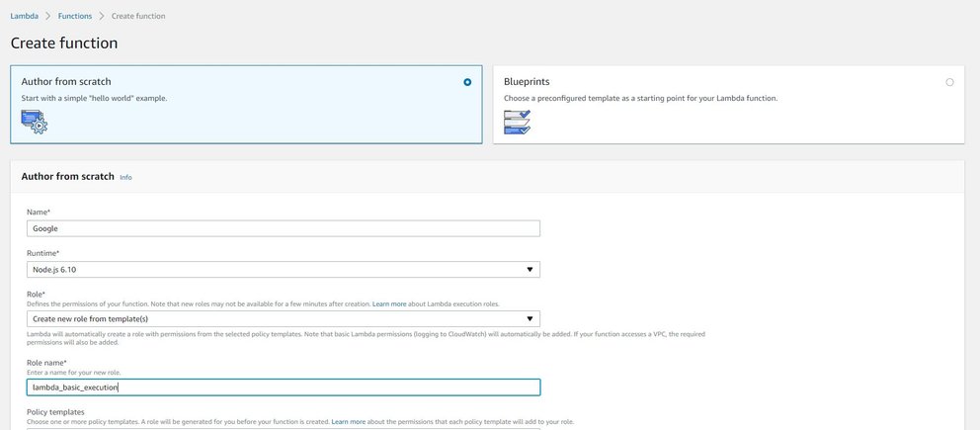
Task: Expand the Role dropdown menu
Action: (284, 318)
